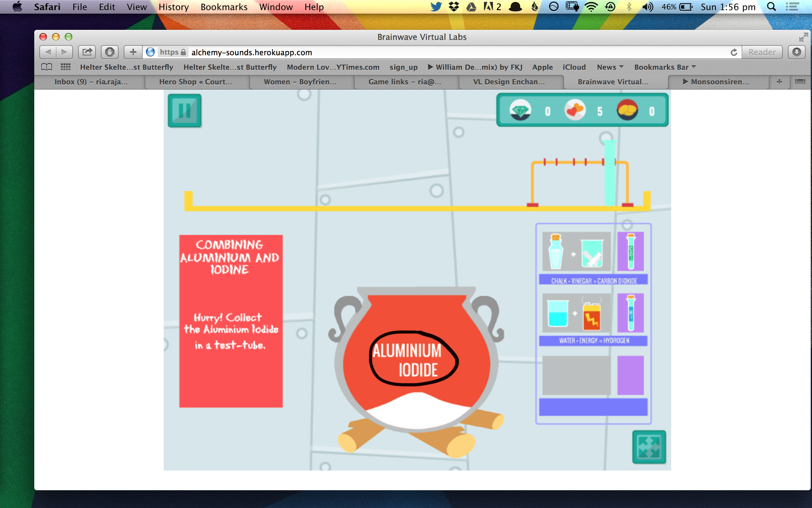The image size is (812, 508).
Task: Click the Dropbox menu bar icon
Action: click(454, 7)
